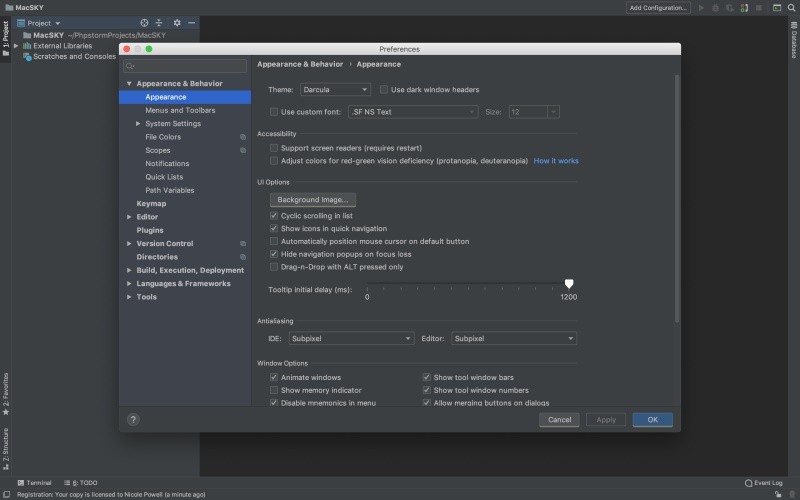Screen dimensions: 800x500
Task: Open the Project panel gear settings icon
Action: pos(177,23)
